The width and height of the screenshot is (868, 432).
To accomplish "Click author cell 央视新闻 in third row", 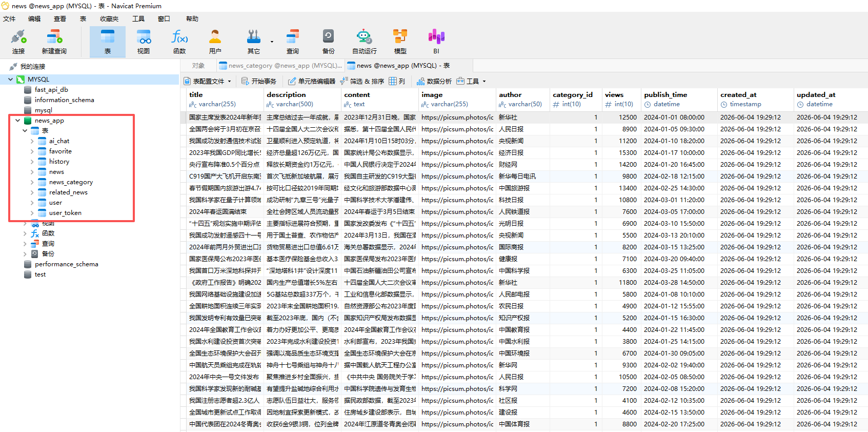I will click(522, 141).
